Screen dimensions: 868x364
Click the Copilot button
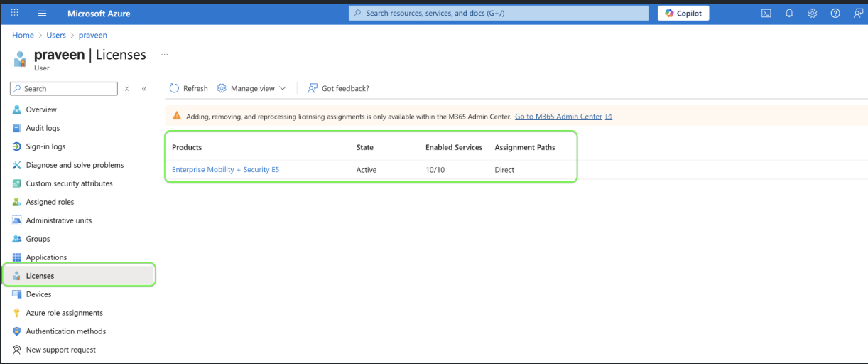(683, 14)
